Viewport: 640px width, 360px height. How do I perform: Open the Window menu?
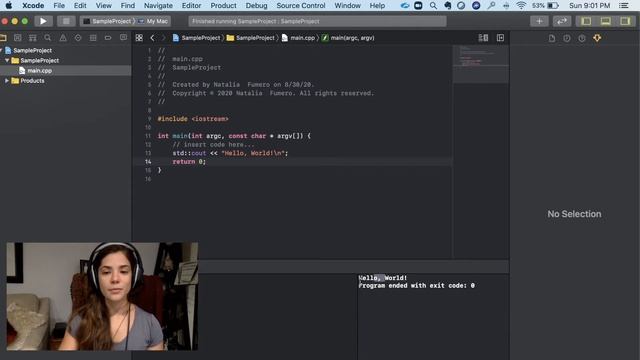coord(347,6)
